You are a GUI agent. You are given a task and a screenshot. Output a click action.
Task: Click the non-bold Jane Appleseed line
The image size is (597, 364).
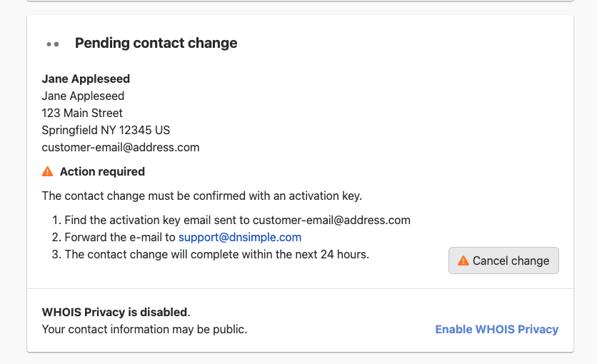pyautogui.click(x=83, y=96)
